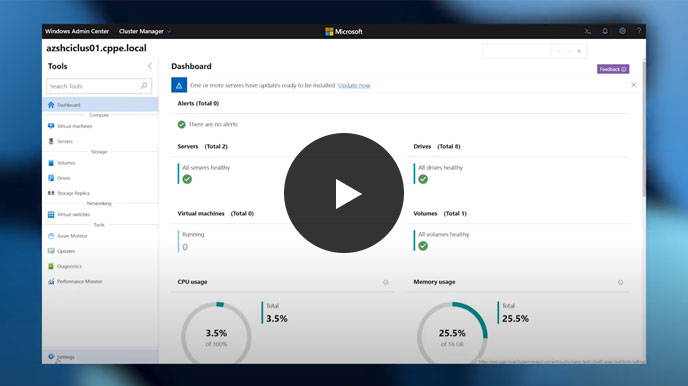Click the no alerts green check icon

pyautogui.click(x=181, y=125)
